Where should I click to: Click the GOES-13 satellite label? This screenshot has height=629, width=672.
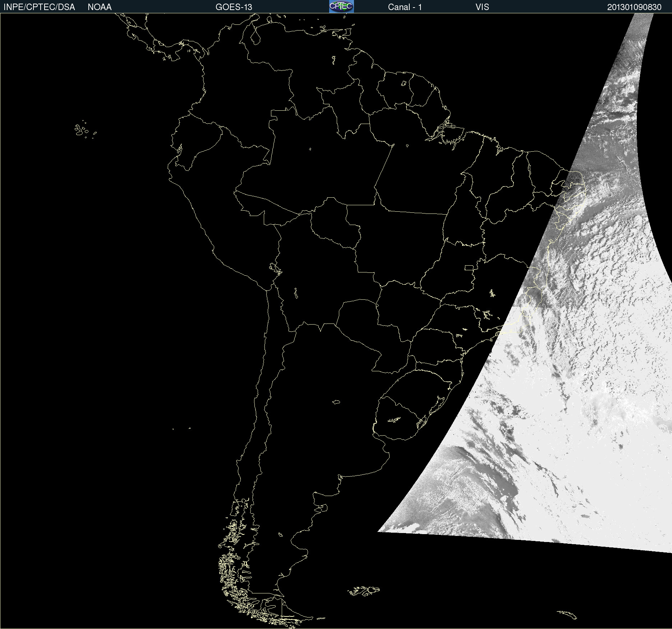point(234,7)
